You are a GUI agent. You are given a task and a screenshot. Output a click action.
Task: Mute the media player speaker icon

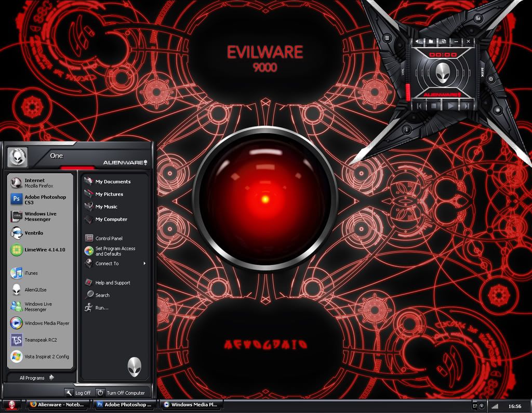(418, 42)
